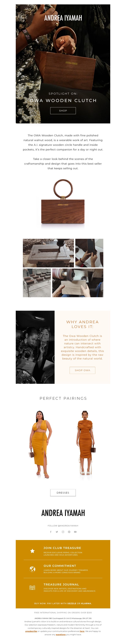Open the Facebook social icon

coord(51,532)
